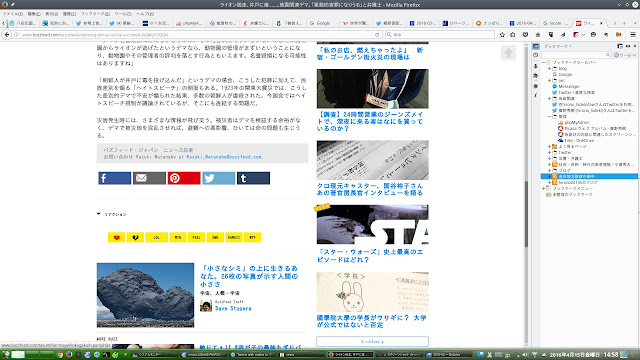This screenshot has width=640, height=360.
Task: Open the Firefox hamburger menu
Action: point(633,35)
